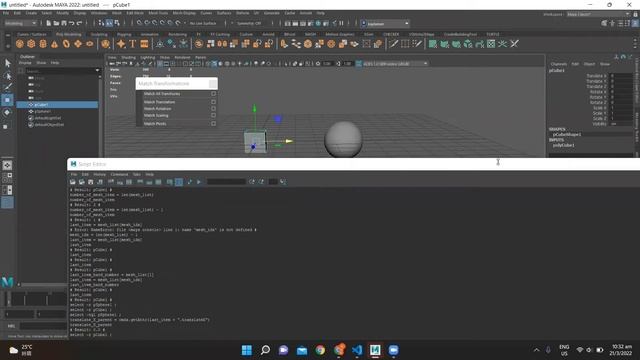The image size is (640, 360).
Task: Create a polygon cylinder from the shelf
Action: click(43, 44)
